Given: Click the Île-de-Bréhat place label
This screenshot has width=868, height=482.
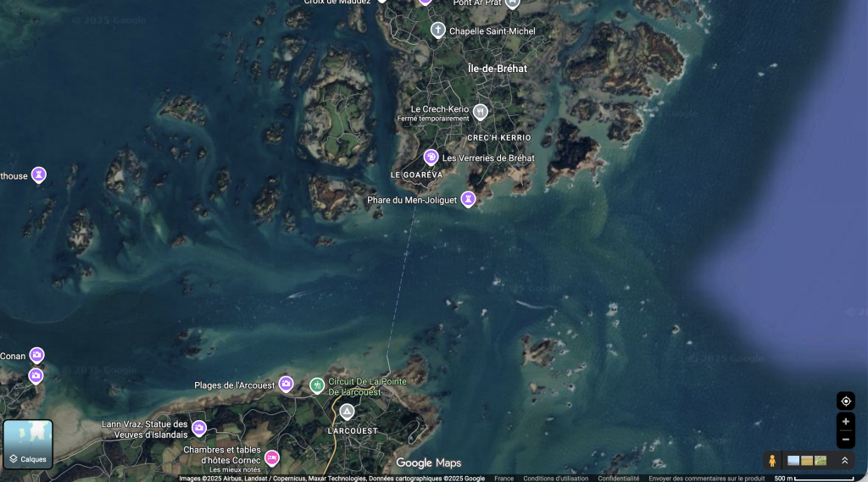Looking at the screenshot, I should click(x=497, y=69).
